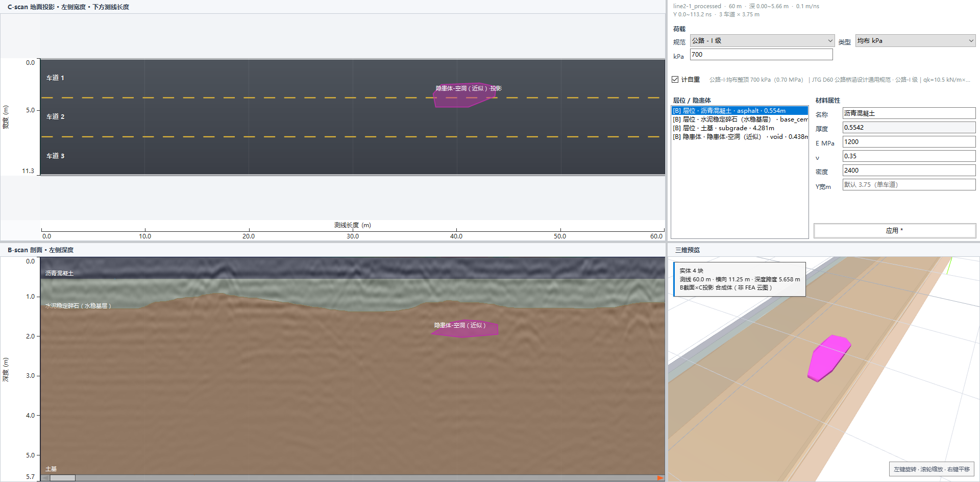Click the kPa input field with 700
The height and width of the screenshot is (482, 980).
761,55
